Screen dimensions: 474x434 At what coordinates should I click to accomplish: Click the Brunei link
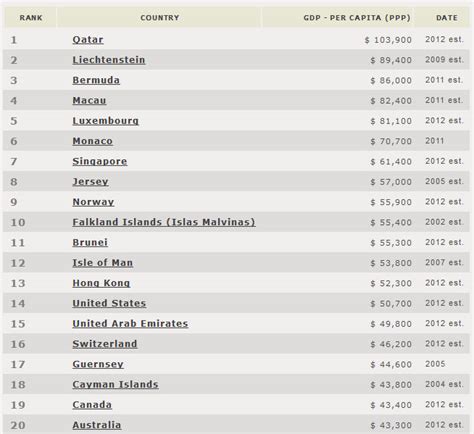click(90, 242)
